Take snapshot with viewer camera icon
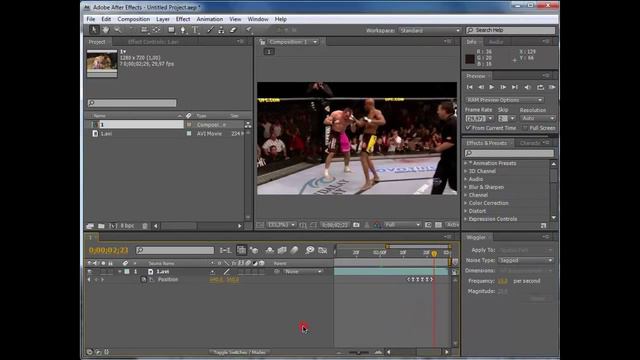This screenshot has width=640, height=360. (x=356, y=225)
